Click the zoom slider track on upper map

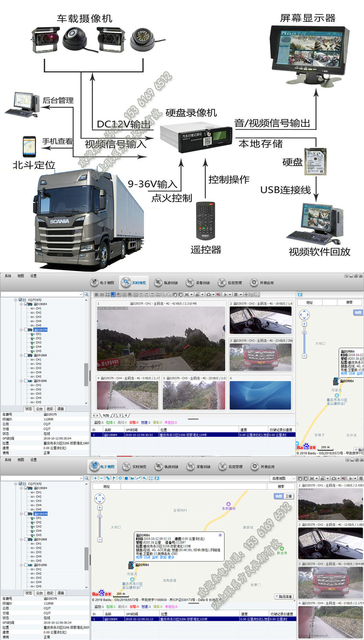click(x=304, y=340)
